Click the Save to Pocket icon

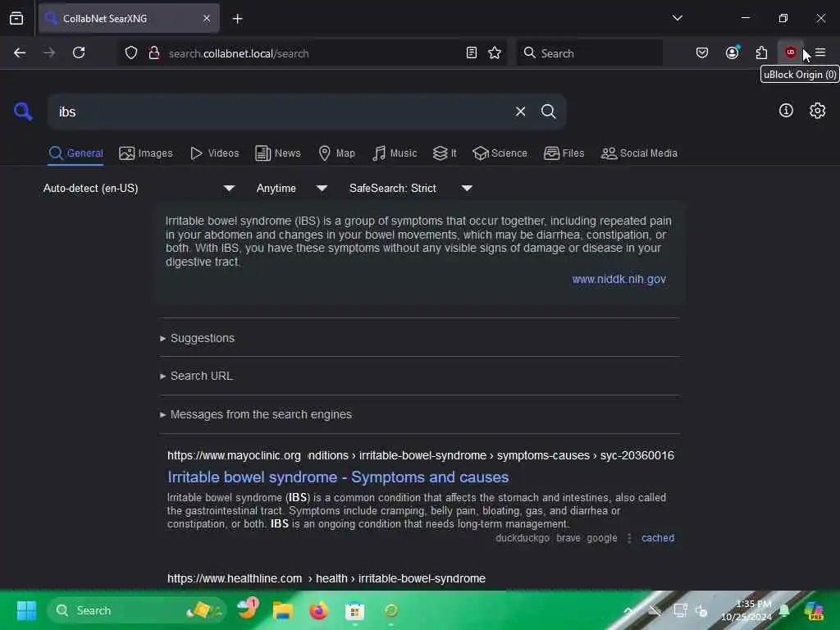point(702,52)
